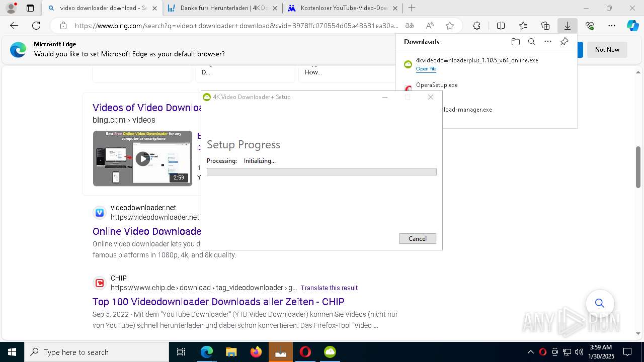644x362 pixels.
Task: Click the CHIP site favicon
Action: [x=100, y=283]
